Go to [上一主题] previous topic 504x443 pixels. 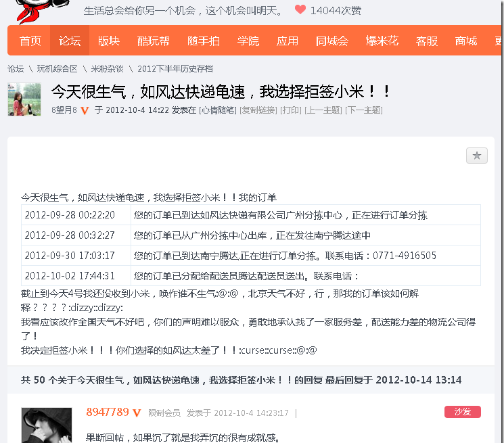tap(323, 110)
